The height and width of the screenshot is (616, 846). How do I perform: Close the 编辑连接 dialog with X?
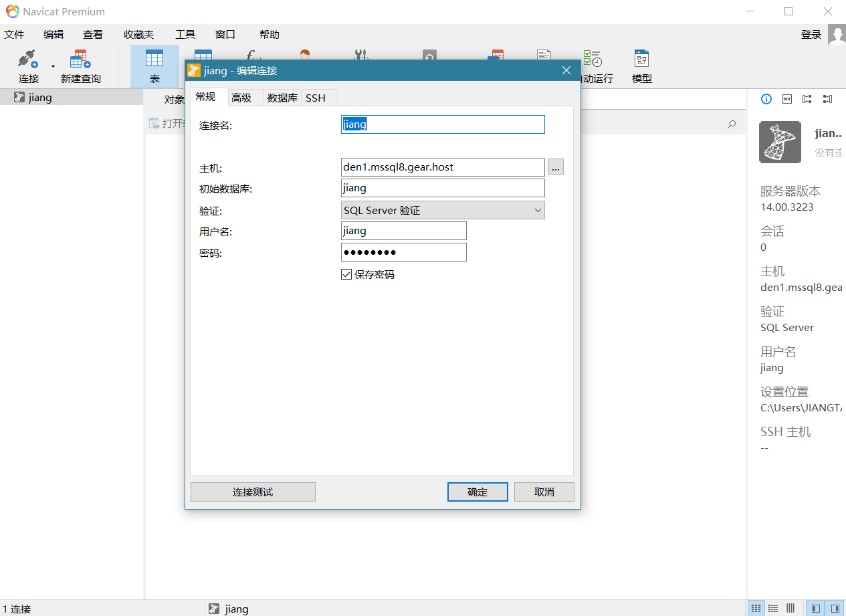click(566, 70)
